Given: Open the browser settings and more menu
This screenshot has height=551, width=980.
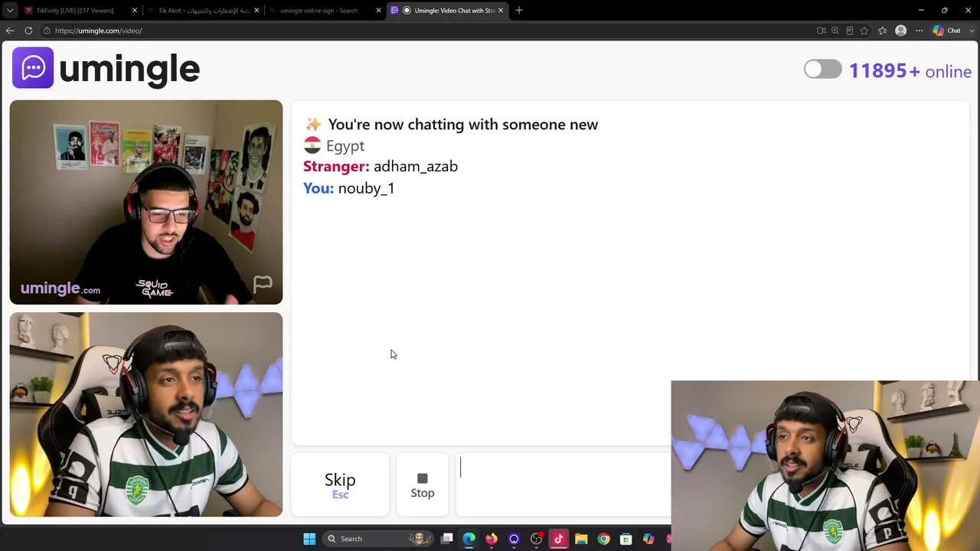Looking at the screenshot, I should (x=919, y=31).
